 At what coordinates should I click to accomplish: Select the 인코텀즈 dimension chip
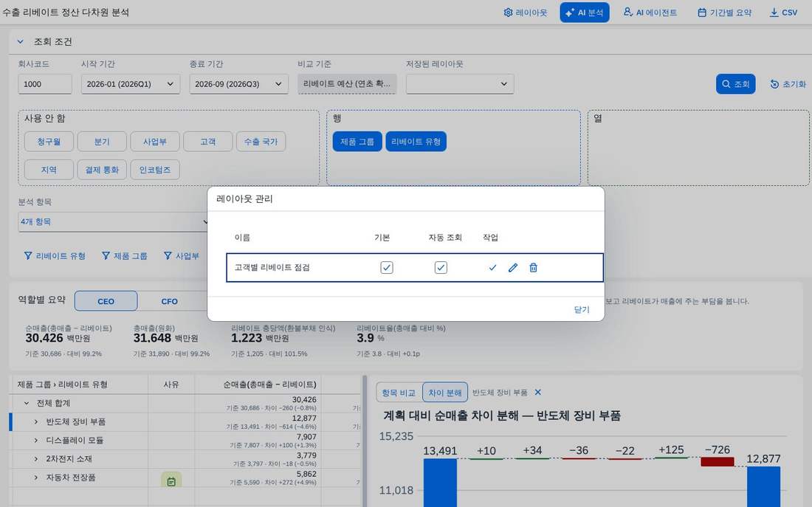click(155, 169)
